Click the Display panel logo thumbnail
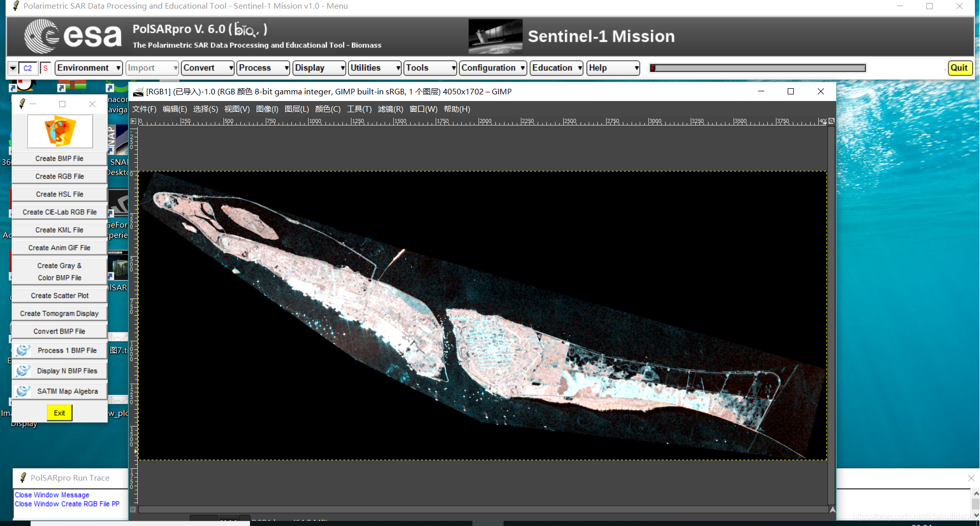Image resolution: width=980 pixels, height=526 pixels. coord(60,131)
